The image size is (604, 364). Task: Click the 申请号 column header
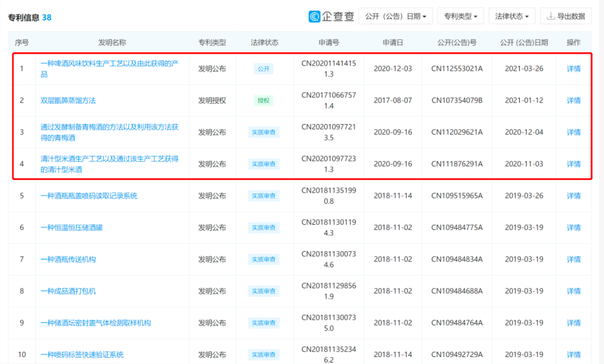point(329,42)
